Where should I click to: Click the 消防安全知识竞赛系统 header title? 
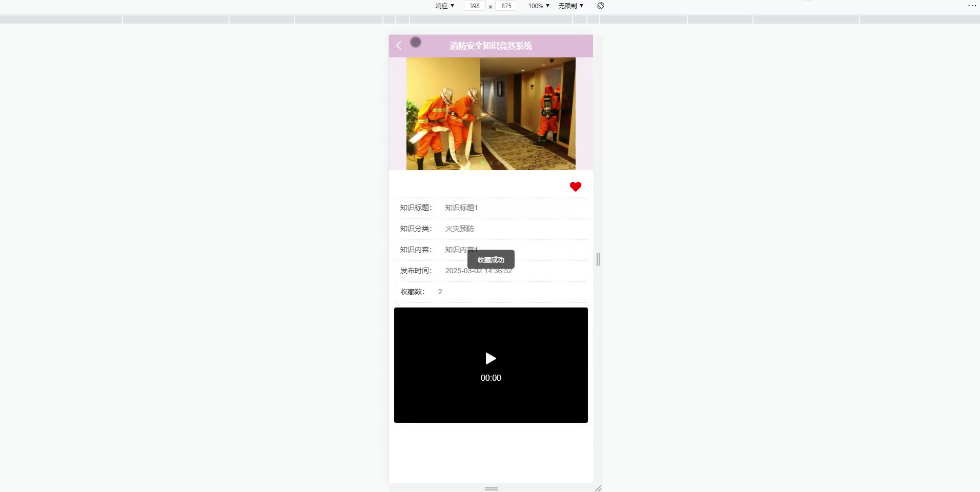(x=491, y=46)
